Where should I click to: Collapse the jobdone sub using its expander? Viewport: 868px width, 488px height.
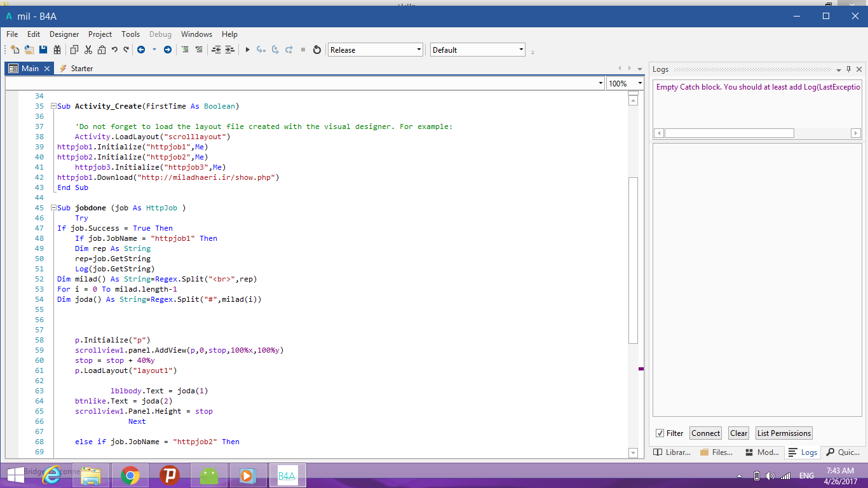[x=53, y=207]
